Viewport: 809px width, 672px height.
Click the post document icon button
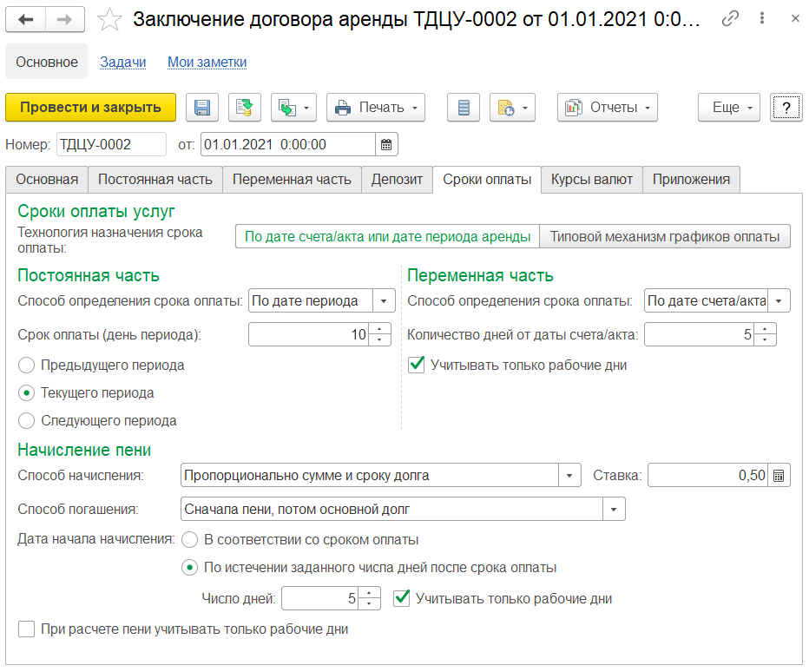pos(245,108)
